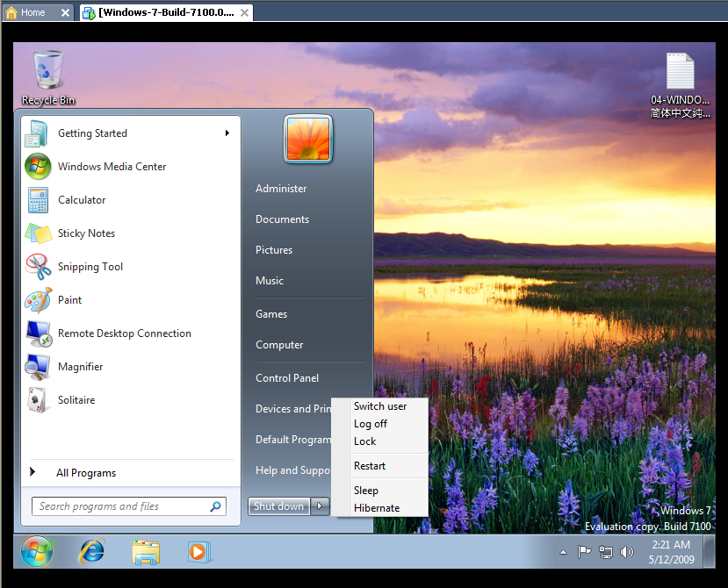Click the Remote Desktop Connection label
This screenshot has height=588, width=728.
pyautogui.click(x=125, y=333)
